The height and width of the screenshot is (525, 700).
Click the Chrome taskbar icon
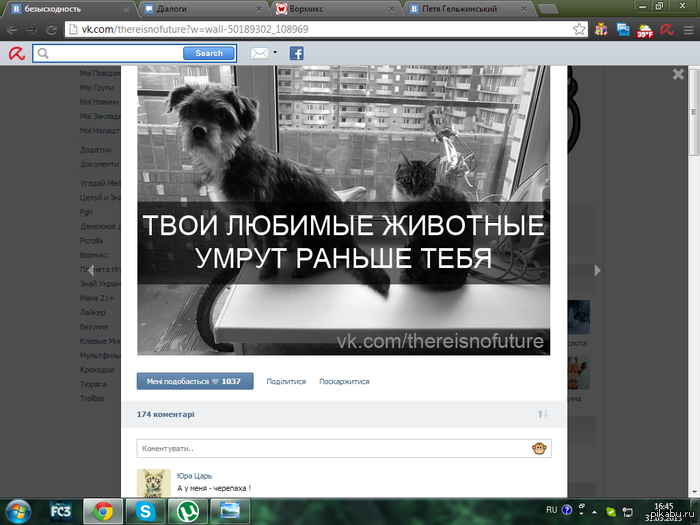(x=103, y=512)
